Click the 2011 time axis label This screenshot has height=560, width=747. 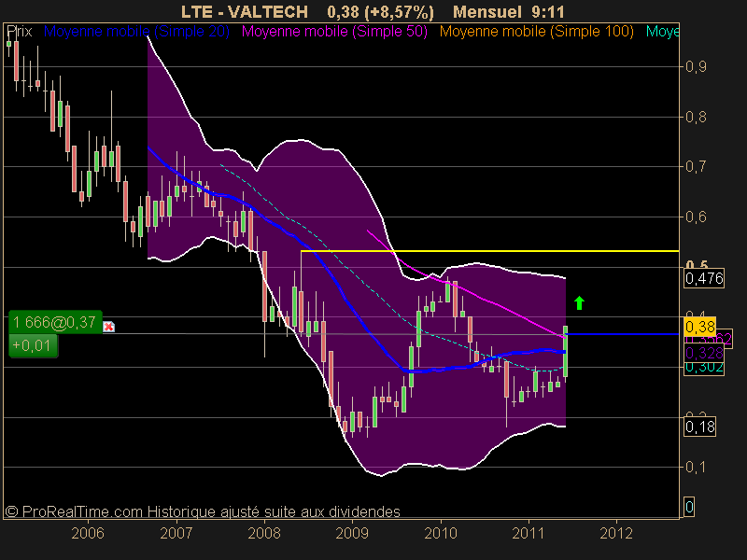tap(529, 533)
